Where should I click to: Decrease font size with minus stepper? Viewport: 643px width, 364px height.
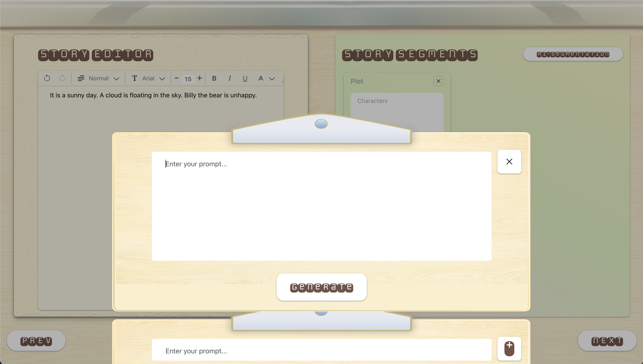pyautogui.click(x=176, y=78)
